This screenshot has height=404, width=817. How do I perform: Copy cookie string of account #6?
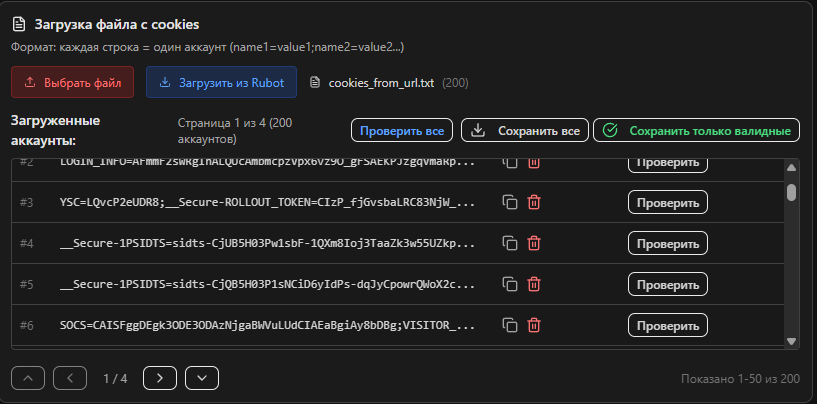tap(510, 325)
